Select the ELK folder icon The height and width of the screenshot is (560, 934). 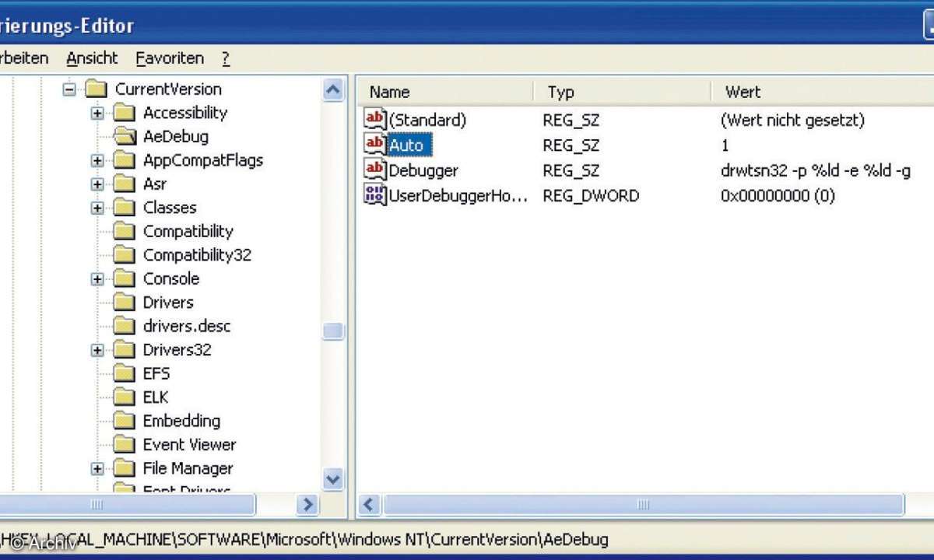(125, 397)
